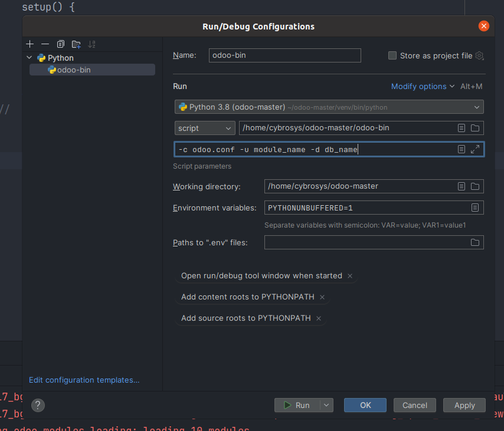This screenshot has width=504, height=431.
Task: Open project file storage settings gear
Action: 480,55
